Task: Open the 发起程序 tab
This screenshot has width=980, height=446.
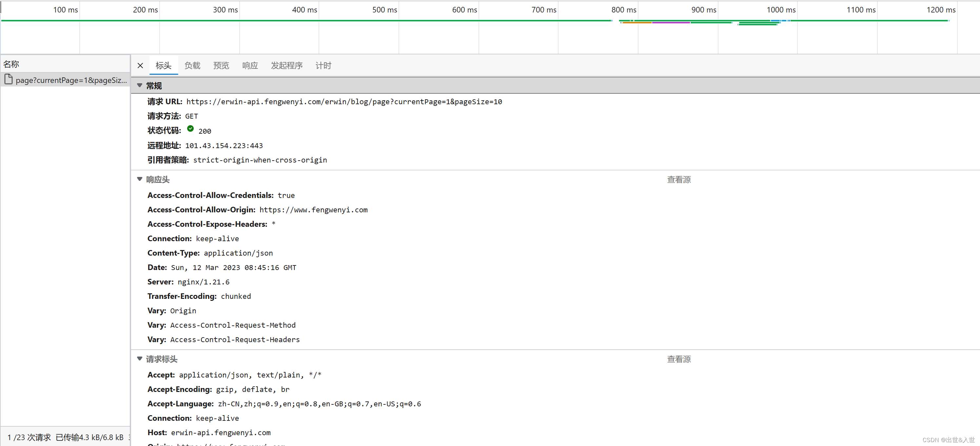Action: [x=286, y=66]
